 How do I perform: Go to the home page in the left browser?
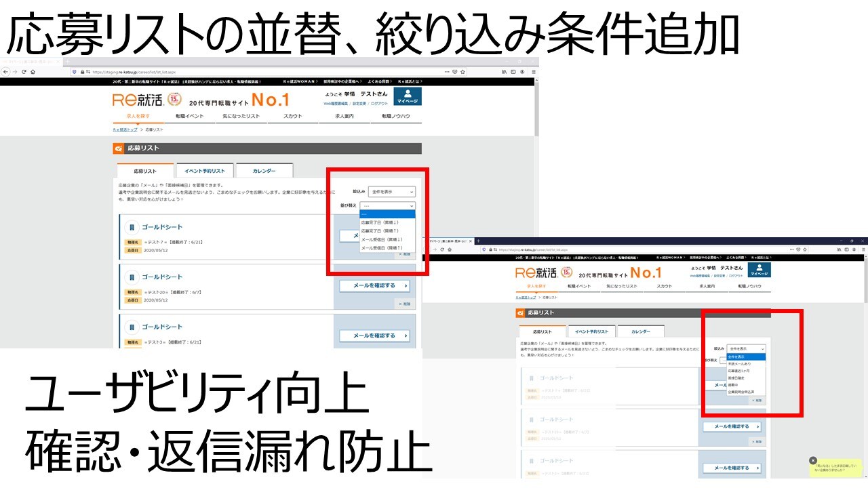(33, 72)
